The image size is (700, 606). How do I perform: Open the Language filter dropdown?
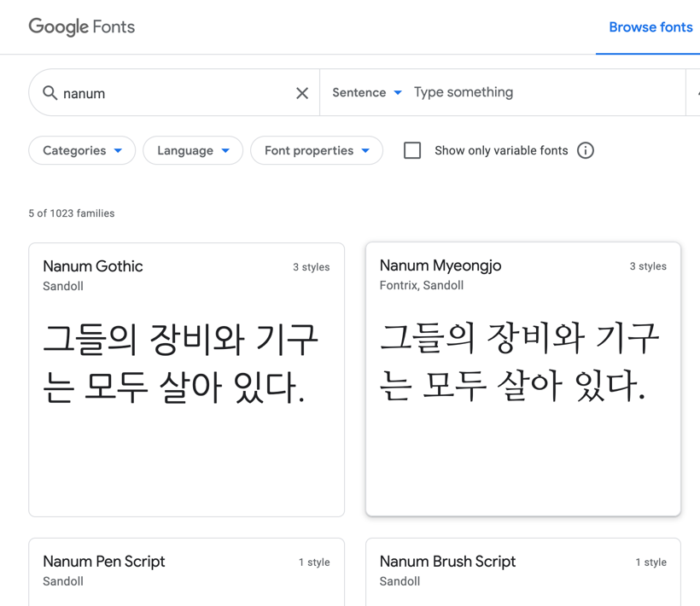pyautogui.click(x=193, y=151)
